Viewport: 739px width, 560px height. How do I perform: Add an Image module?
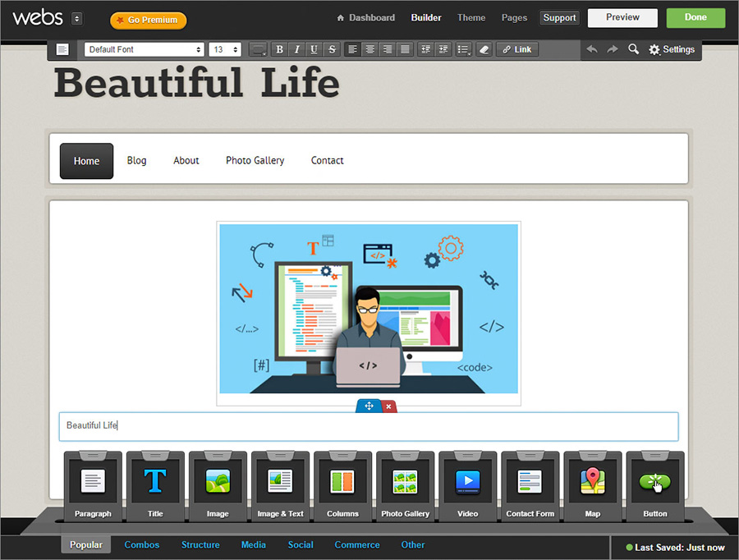click(218, 486)
